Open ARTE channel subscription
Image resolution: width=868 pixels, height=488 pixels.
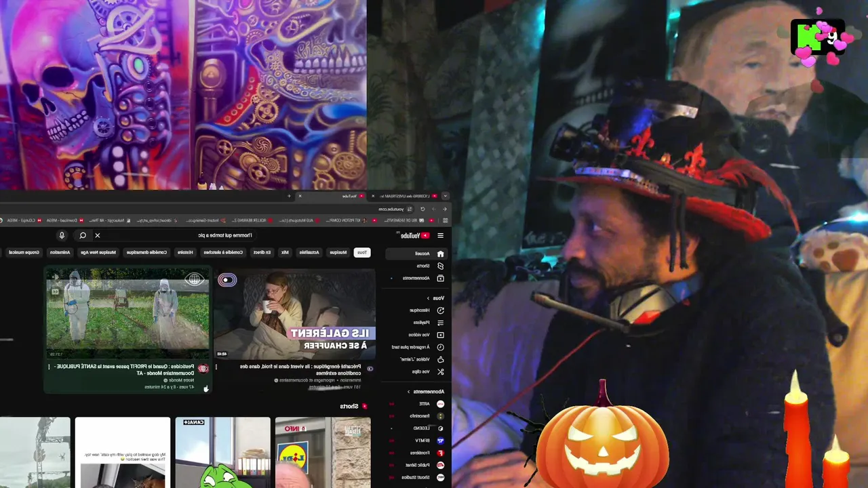(x=416, y=404)
